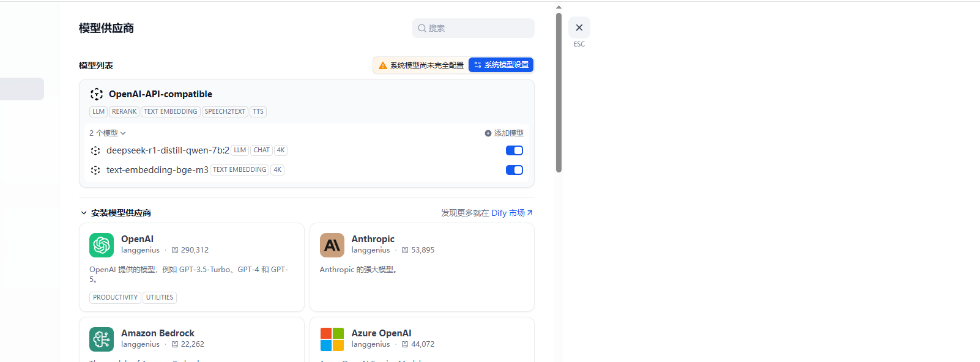Click the Anthropic download count icon

pyautogui.click(x=405, y=250)
